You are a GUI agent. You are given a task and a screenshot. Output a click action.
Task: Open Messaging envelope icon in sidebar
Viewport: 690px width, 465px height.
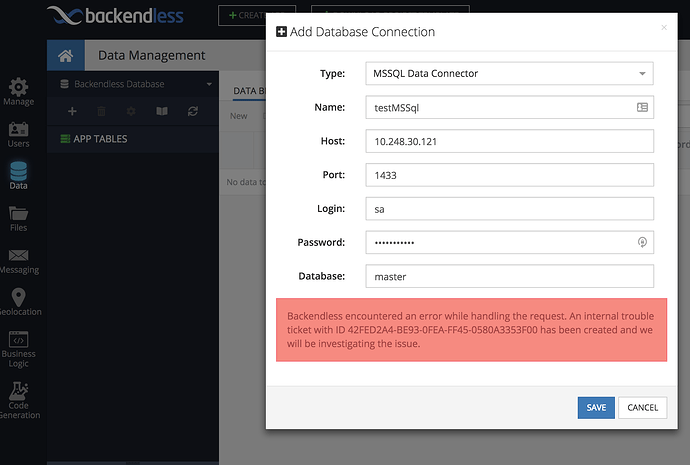click(x=18, y=255)
